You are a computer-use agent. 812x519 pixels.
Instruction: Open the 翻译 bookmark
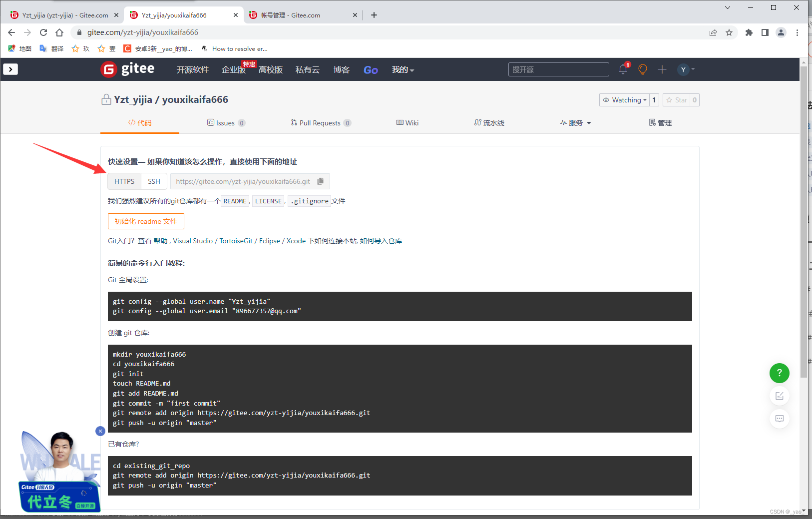pos(51,48)
